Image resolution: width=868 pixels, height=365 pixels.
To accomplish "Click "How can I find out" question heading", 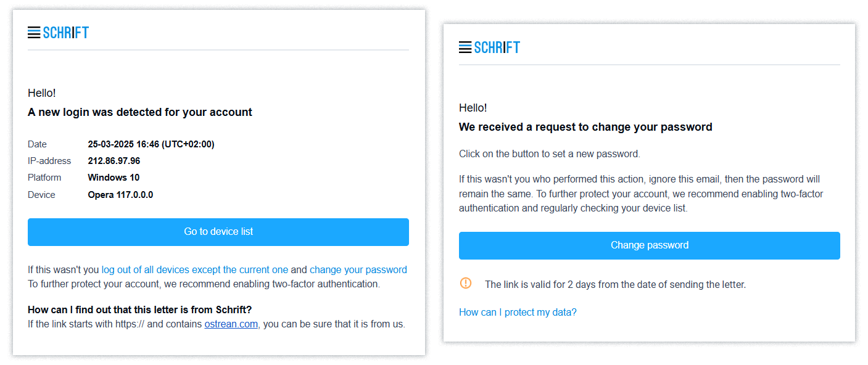I will [x=140, y=310].
